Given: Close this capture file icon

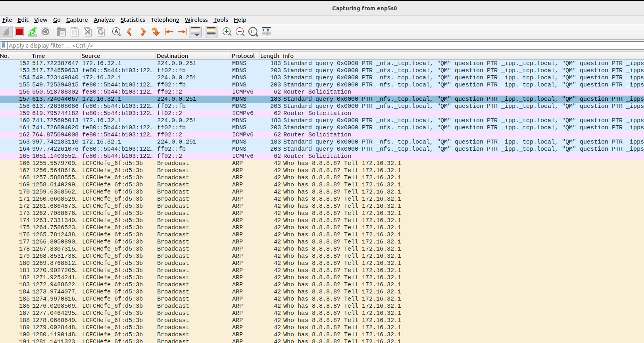Looking at the screenshot, I should coord(88,32).
